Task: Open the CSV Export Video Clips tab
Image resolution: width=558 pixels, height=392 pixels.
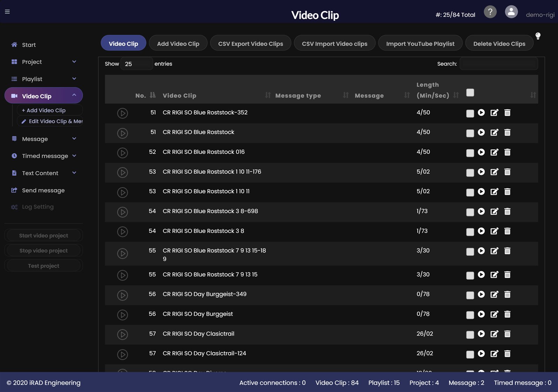Action: click(x=250, y=43)
